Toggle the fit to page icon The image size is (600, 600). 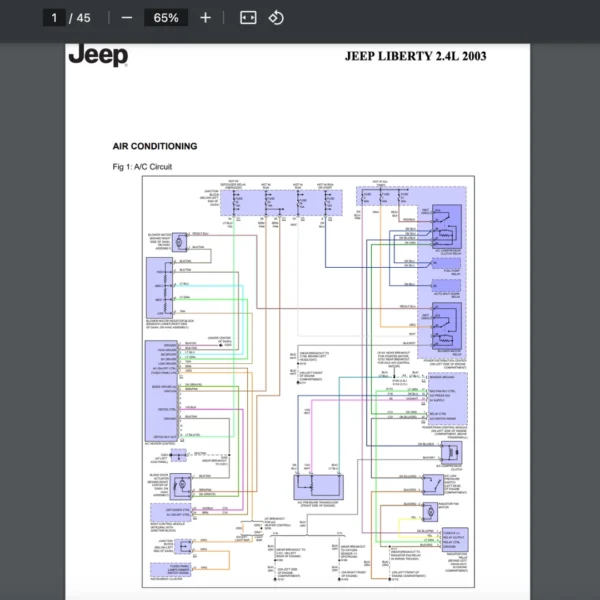pos(248,18)
